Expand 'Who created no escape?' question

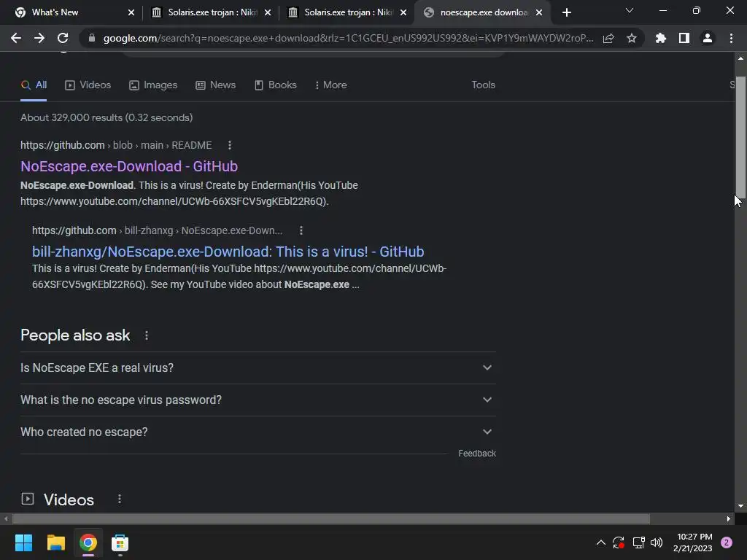coord(258,432)
